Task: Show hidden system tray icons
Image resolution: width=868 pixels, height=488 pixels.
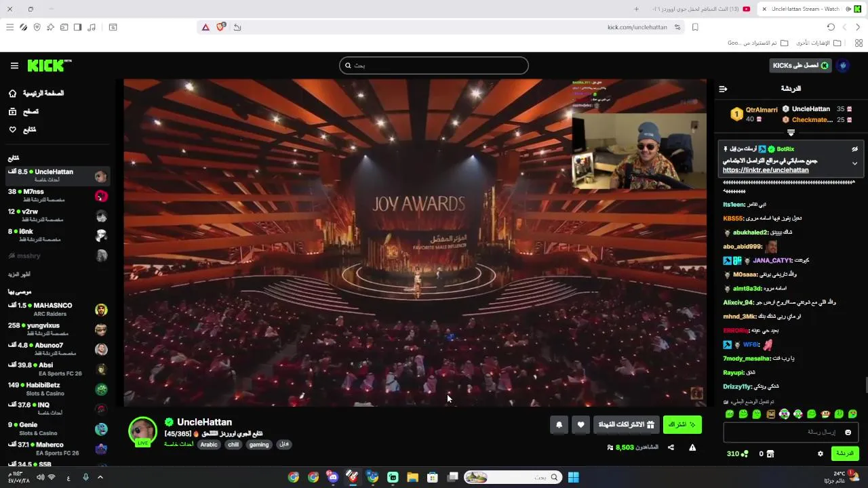Action: pos(100,477)
